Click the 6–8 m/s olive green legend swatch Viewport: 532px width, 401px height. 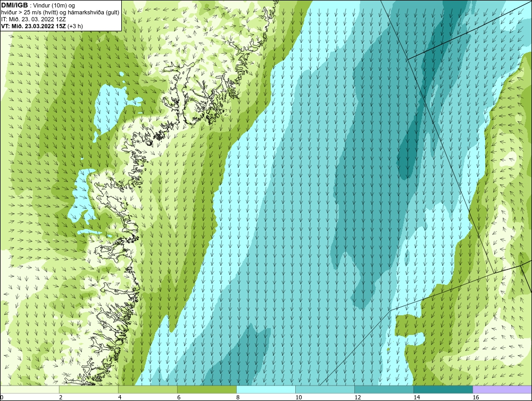[206, 389]
